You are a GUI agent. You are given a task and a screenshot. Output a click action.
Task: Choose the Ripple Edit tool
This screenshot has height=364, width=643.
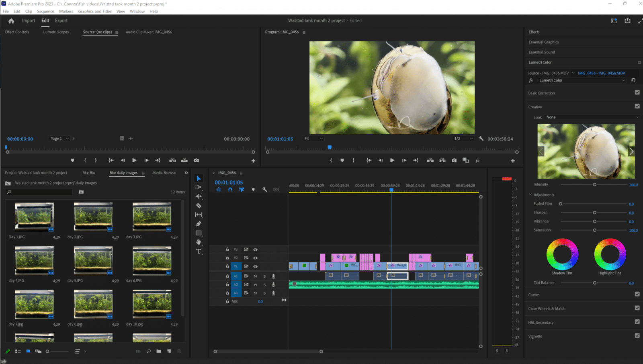199,196
